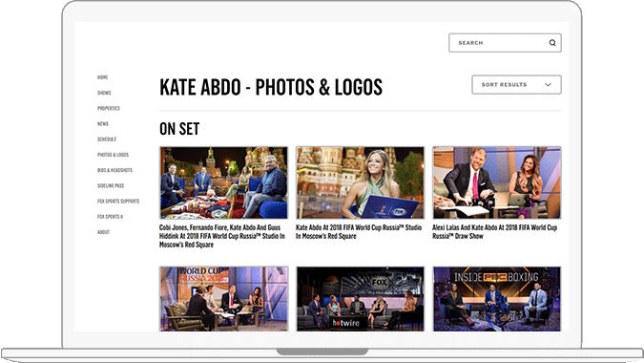
Task: Open FOX Sports Supports sidebar link
Action: click(x=118, y=201)
